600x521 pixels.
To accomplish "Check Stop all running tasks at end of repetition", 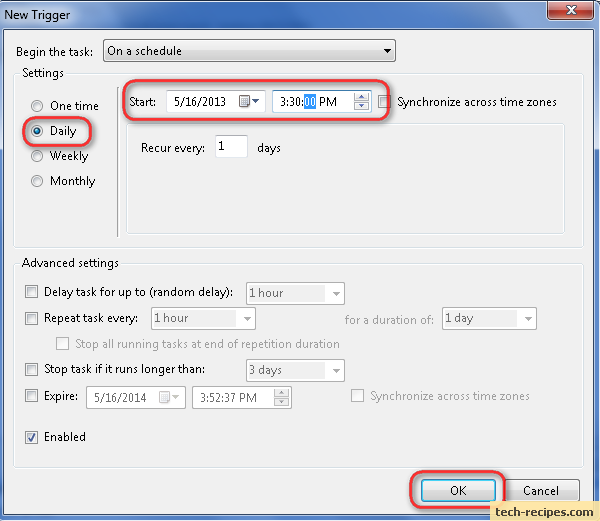I will pos(62,344).
